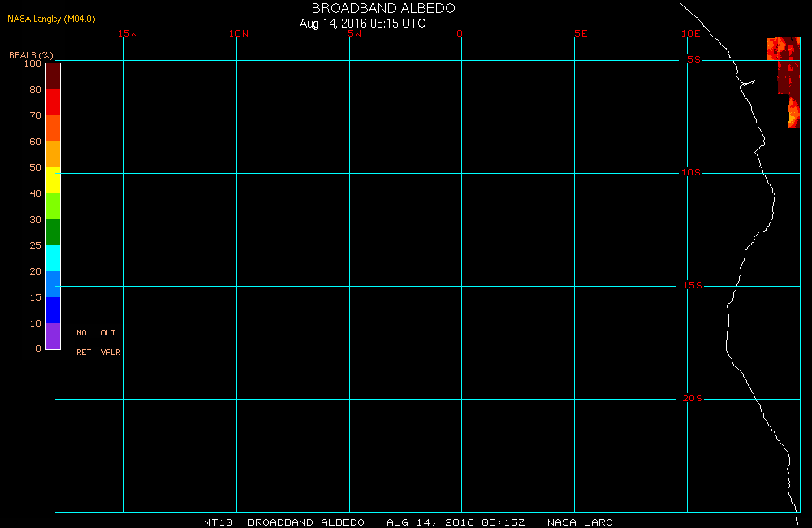This screenshot has width=812, height=528.
Task: Click 'NASA LARC' in the bottom caption
Action: [x=580, y=522]
